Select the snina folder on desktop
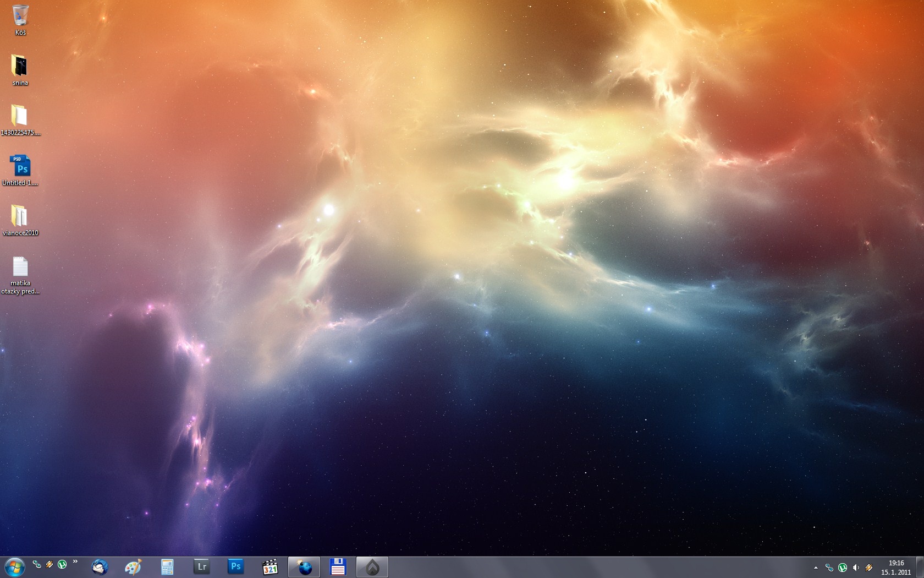This screenshot has height=578, width=924. [20, 70]
